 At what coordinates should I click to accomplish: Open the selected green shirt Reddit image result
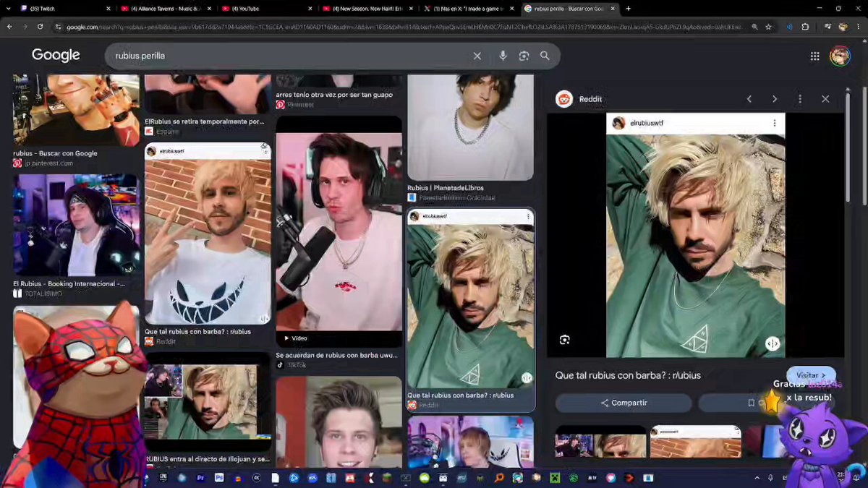tap(470, 300)
